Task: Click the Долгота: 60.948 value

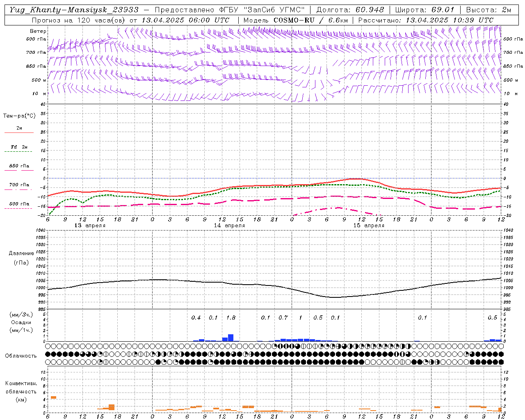Action: coord(350,10)
